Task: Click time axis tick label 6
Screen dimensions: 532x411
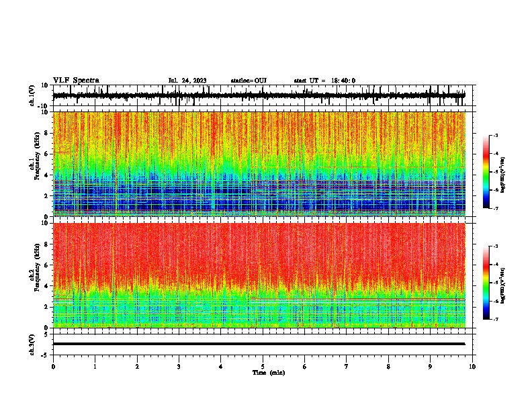Action: [305, 367]
